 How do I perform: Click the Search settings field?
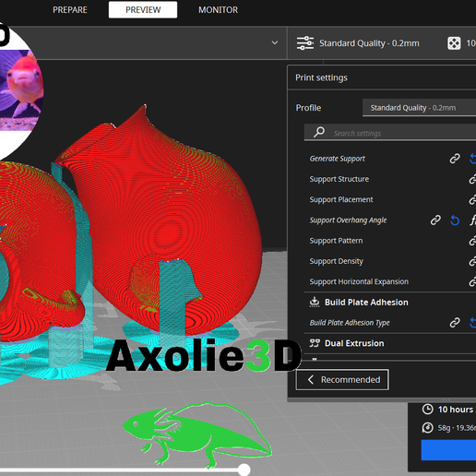pyautogui.click(x=390, y=133)
